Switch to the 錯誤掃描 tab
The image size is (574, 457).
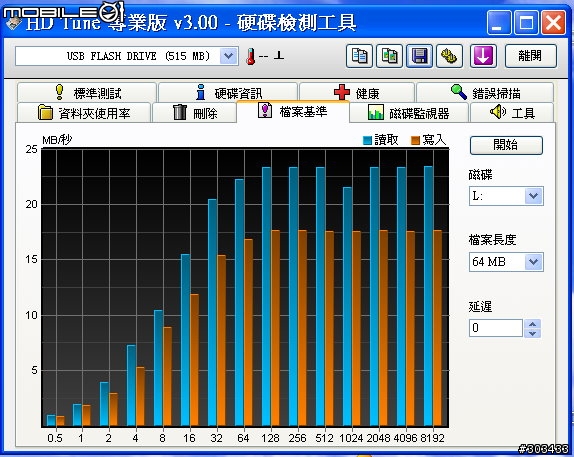point(485,93)
